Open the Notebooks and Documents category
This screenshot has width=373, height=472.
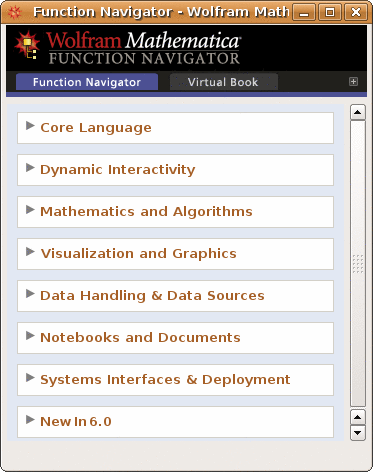pos(175,338)
